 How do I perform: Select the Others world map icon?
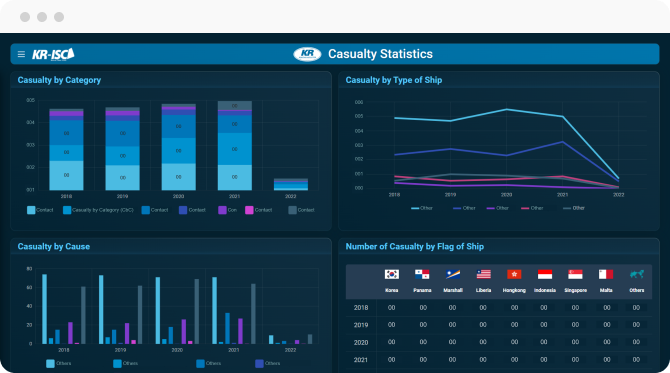(x=637, y=274)
